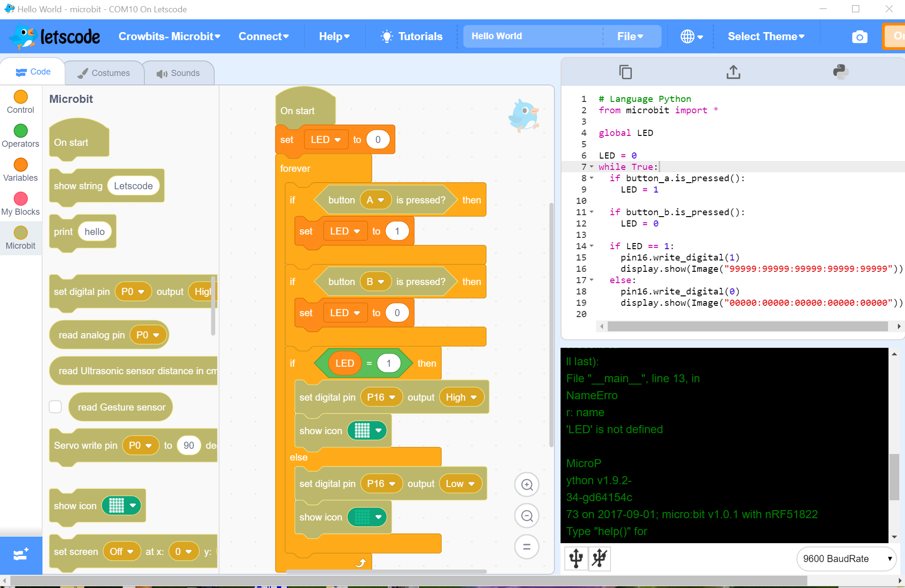Click the blue bird sprite in workspace

coord(524,115)
